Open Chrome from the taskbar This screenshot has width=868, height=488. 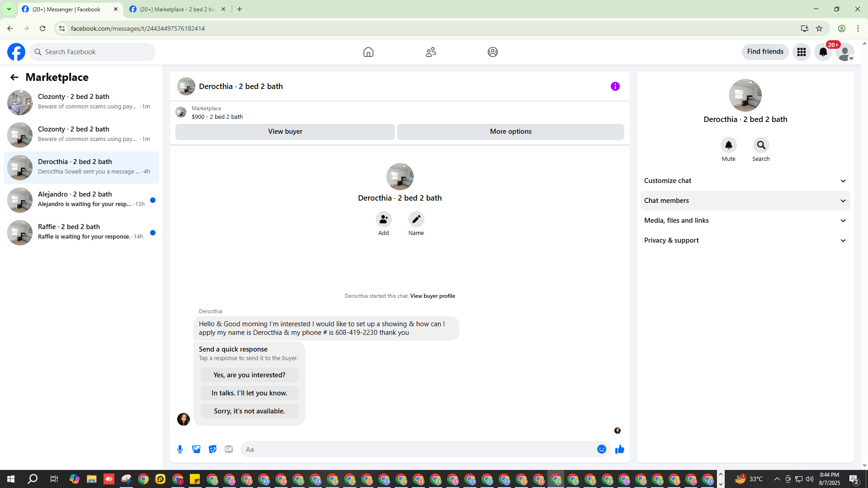(143, 479)
